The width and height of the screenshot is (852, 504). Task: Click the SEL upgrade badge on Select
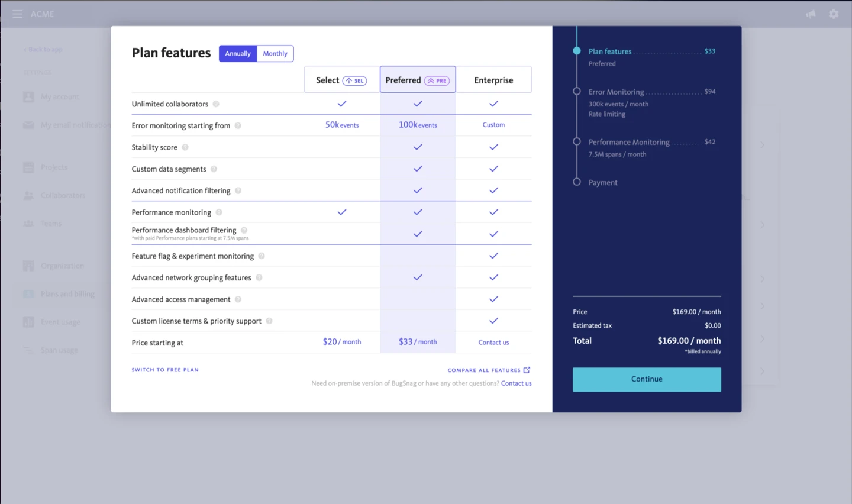[354, 80]
